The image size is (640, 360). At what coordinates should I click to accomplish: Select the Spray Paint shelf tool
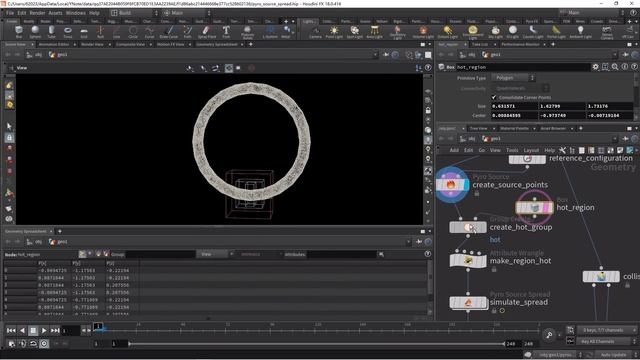207,31
